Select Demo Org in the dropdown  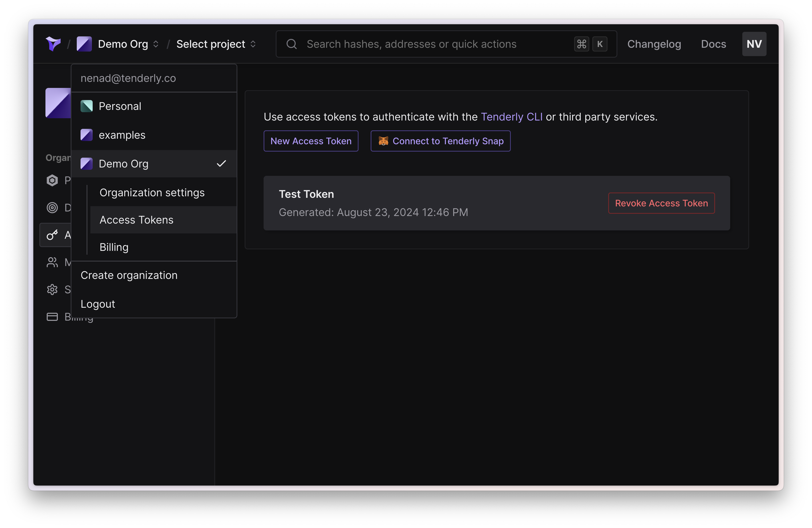(x=154, y=163)
